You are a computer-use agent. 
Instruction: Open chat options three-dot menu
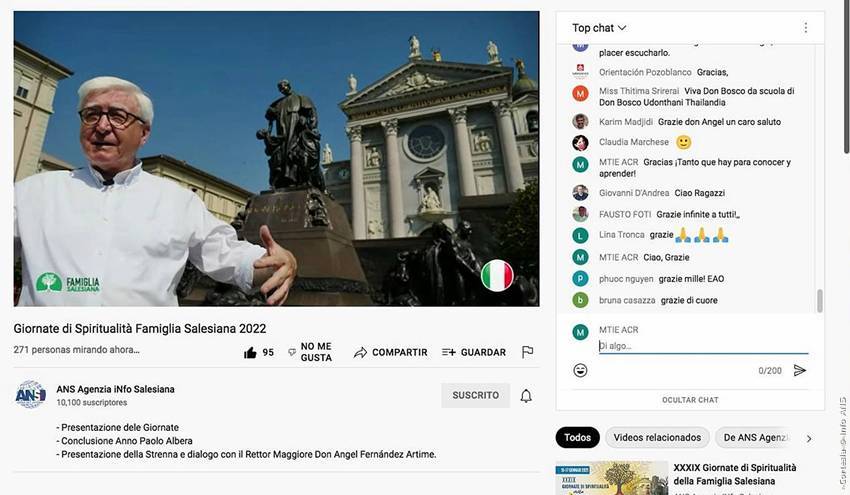[806, 28]
